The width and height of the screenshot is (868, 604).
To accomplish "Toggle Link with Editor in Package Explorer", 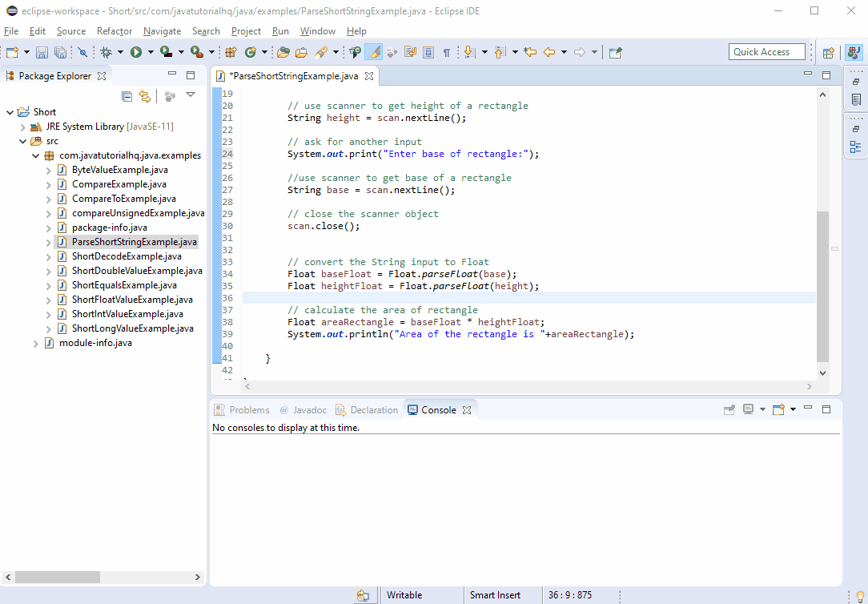I will (x=144, y=96).
